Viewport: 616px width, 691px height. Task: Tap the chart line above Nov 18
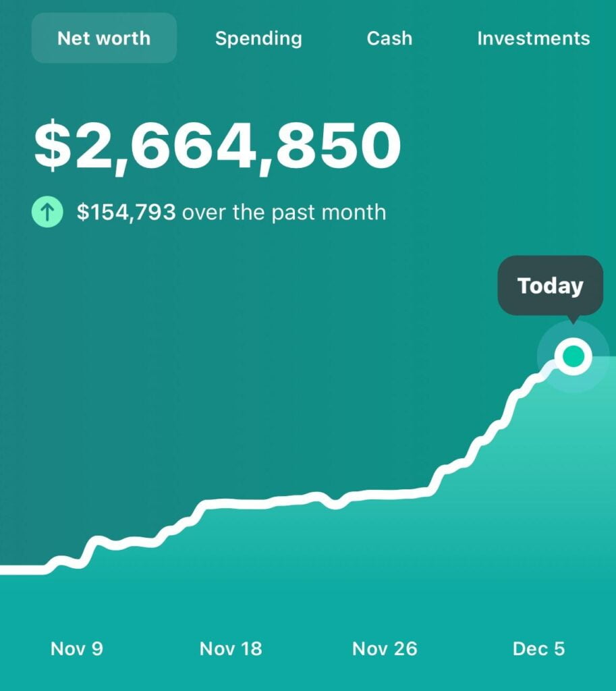231,503
